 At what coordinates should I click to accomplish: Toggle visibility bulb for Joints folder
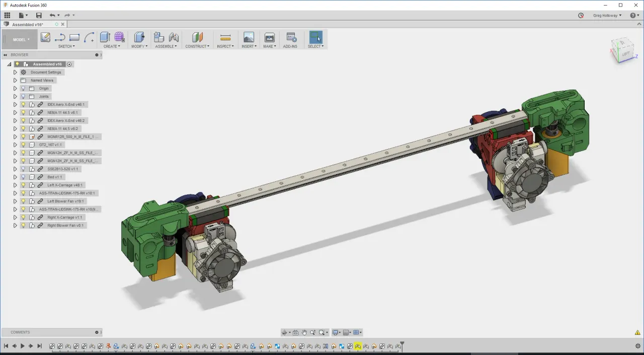tap(23, 96)
